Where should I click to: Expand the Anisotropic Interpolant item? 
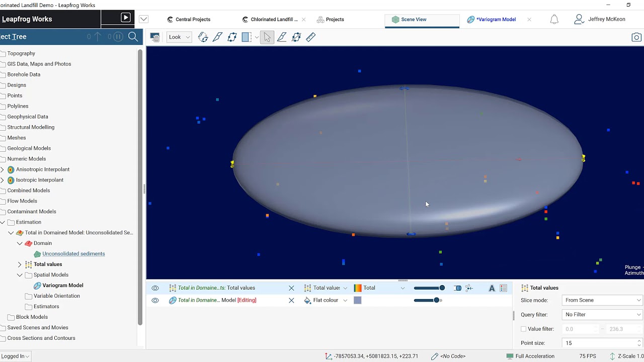[x=3, y=169]
